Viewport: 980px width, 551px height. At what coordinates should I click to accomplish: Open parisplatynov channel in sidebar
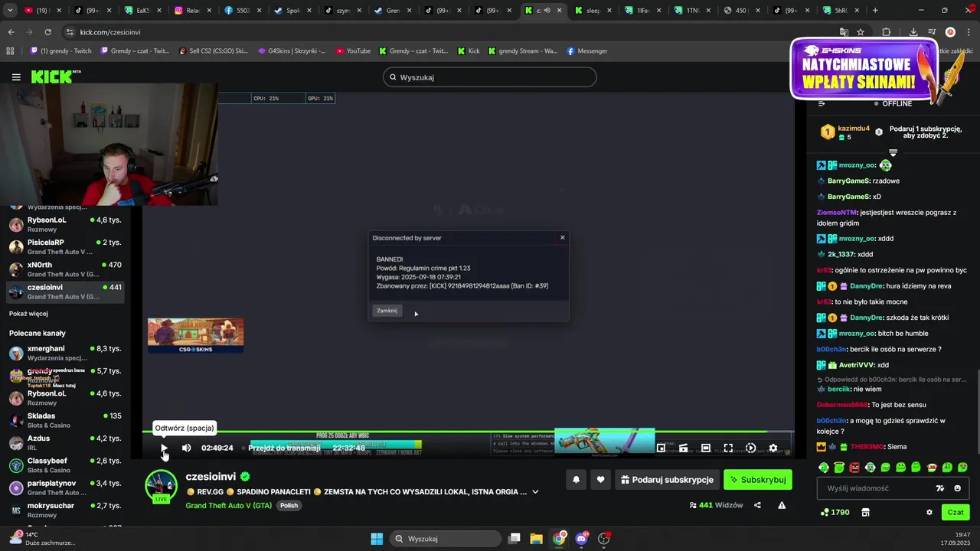point(65,487)
